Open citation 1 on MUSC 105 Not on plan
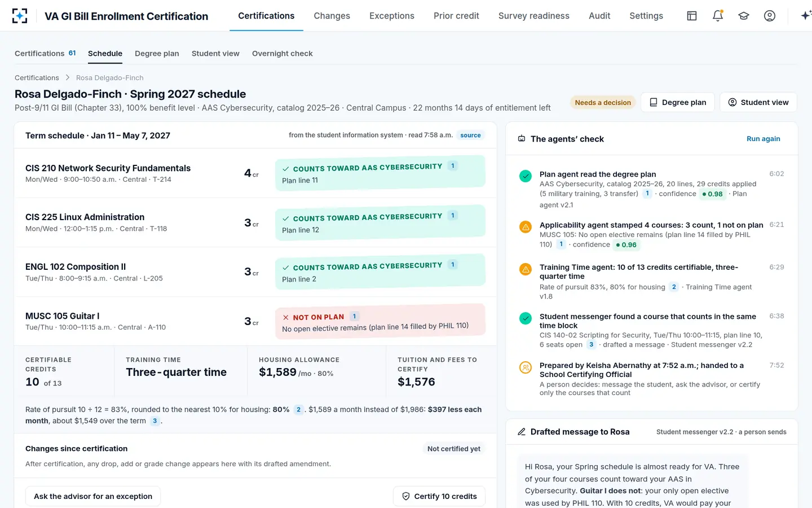Viewport: 812px width, 508px height. (x=354, y=316)
